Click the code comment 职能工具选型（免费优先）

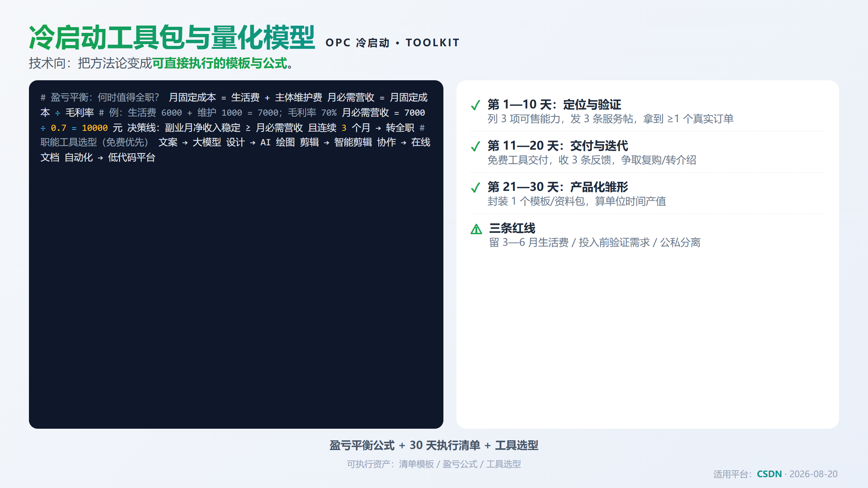click(94, 142)
